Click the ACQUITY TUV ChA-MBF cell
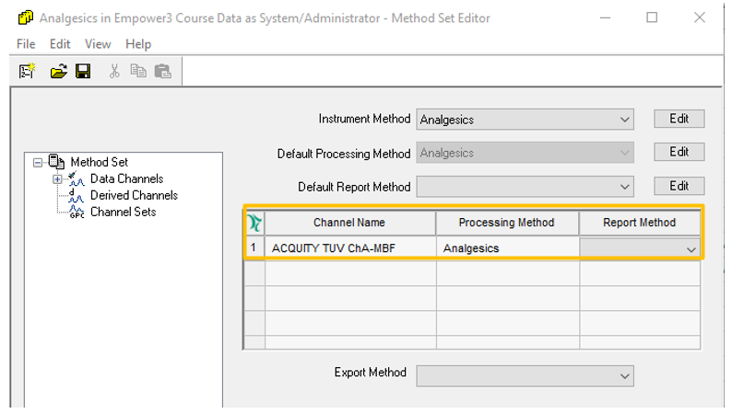The height and width of the screenshot is (414, 732). (x=350, y=248)
